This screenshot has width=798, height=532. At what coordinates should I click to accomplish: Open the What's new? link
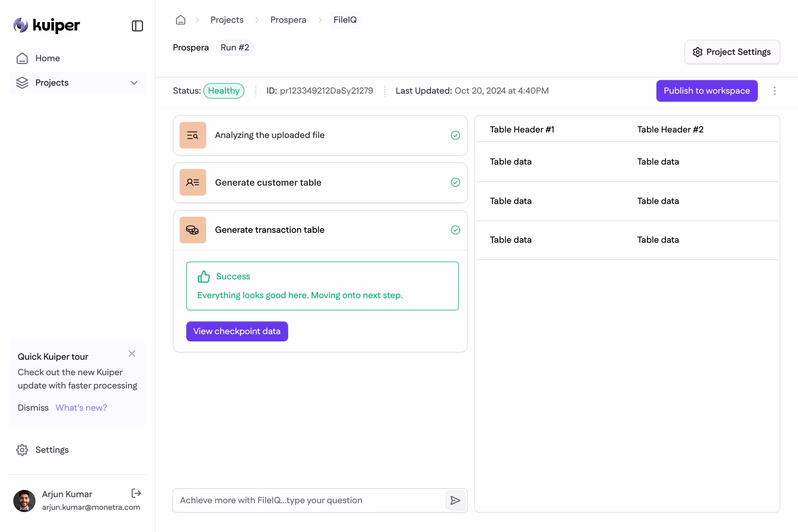(x=81, y=408)
